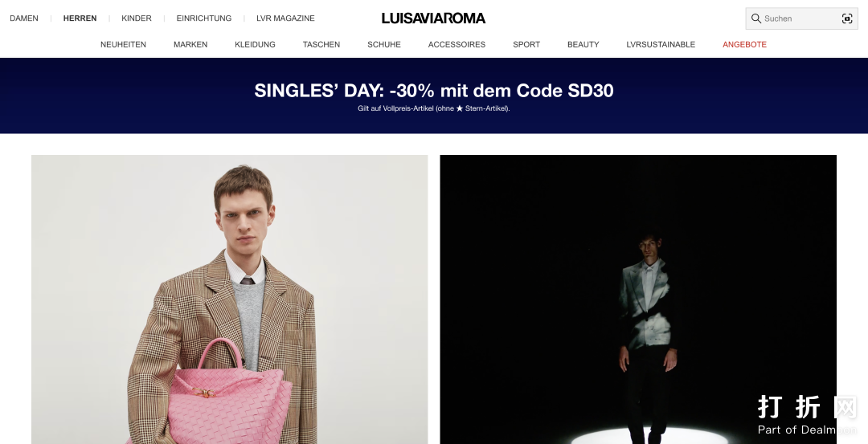Go to LVRSUSTAINABLE
Screen dimensions: 868x444
(661, 44)
